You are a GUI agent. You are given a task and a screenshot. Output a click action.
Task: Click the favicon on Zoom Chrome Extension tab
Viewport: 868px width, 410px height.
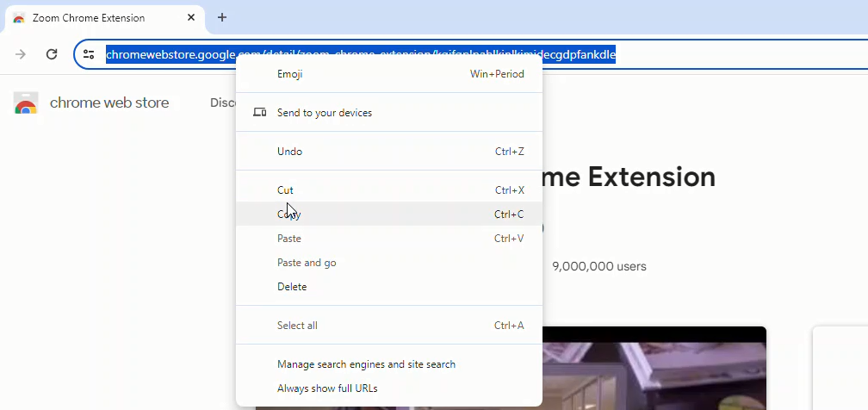tap(19, 18)
